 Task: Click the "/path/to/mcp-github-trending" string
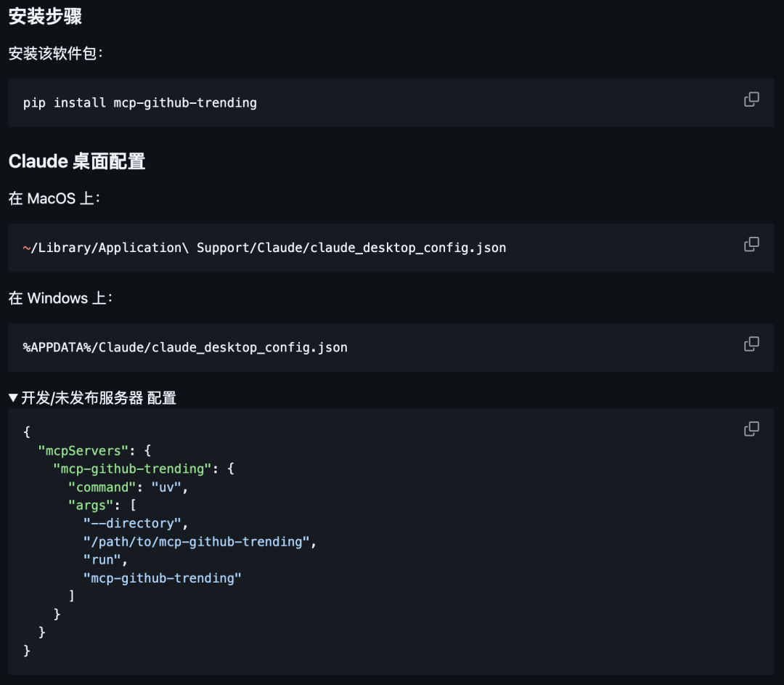point(197,541)
